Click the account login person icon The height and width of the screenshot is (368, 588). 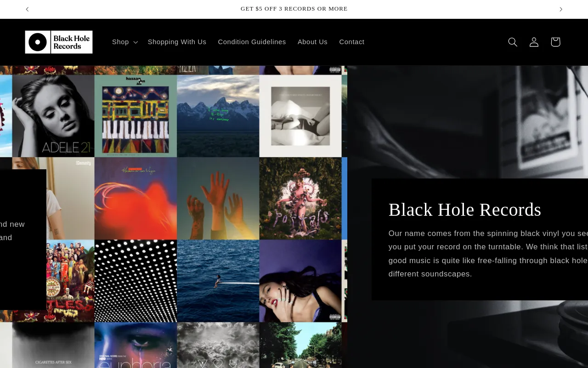pos(534,42)
